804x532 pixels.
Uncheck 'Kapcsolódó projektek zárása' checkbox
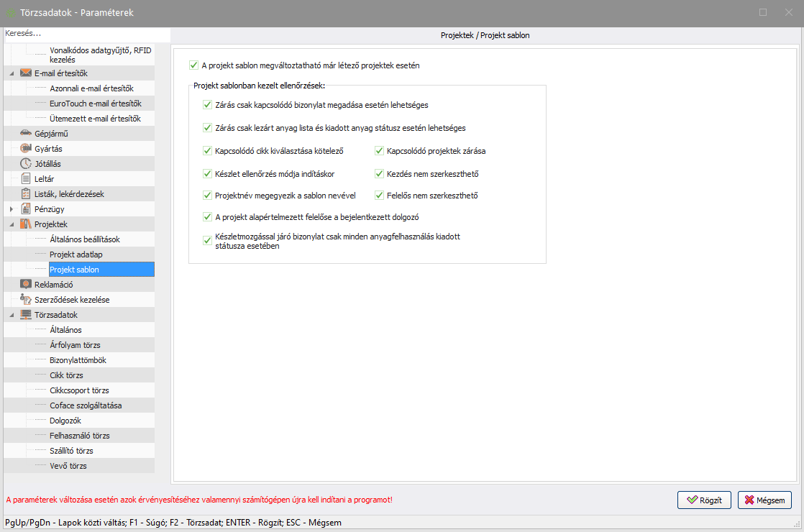380,152
